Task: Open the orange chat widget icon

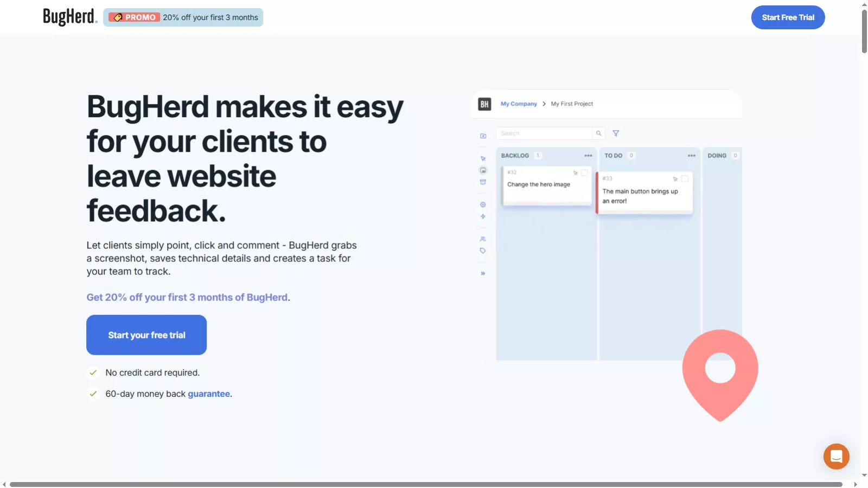Action: (836, 457)
